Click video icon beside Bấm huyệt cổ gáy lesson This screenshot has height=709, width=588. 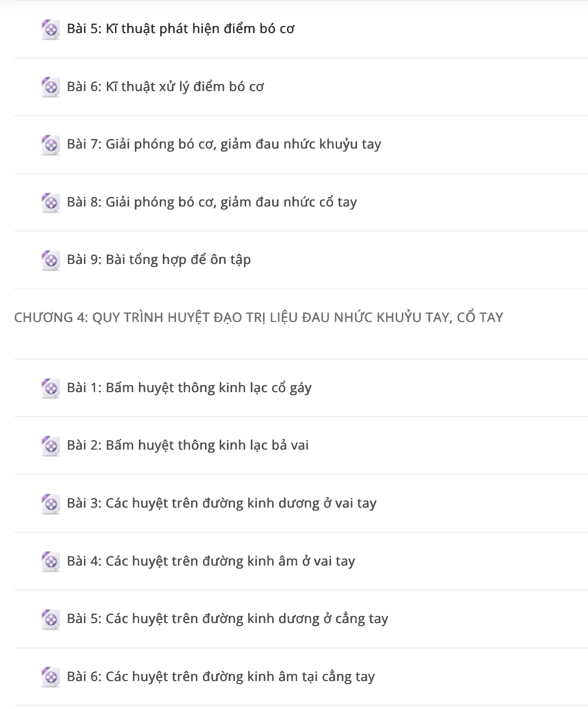(x=50, y=388)
